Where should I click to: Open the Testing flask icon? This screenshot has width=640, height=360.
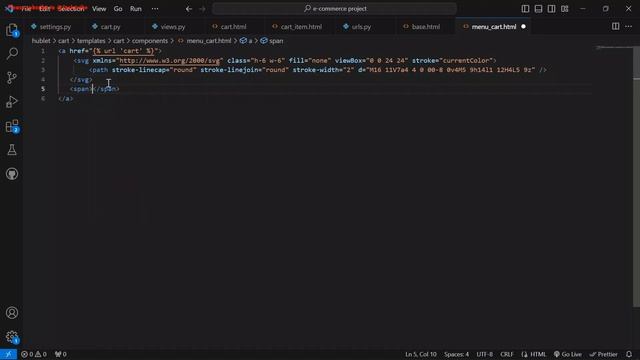tap(12, 150)
